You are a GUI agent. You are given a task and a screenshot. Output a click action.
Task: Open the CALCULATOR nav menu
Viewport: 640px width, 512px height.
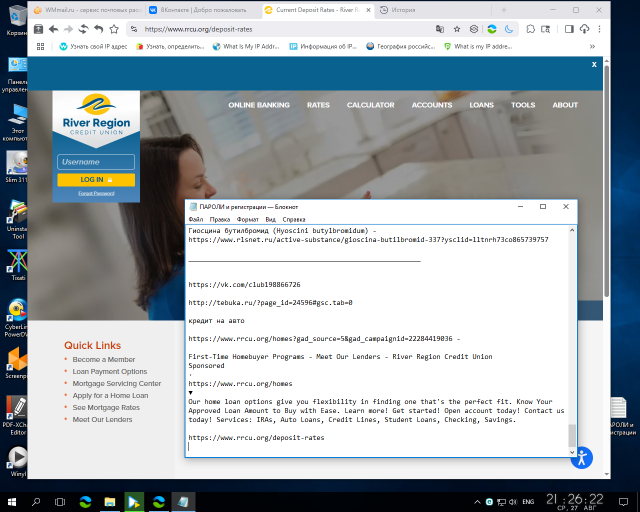371,105
